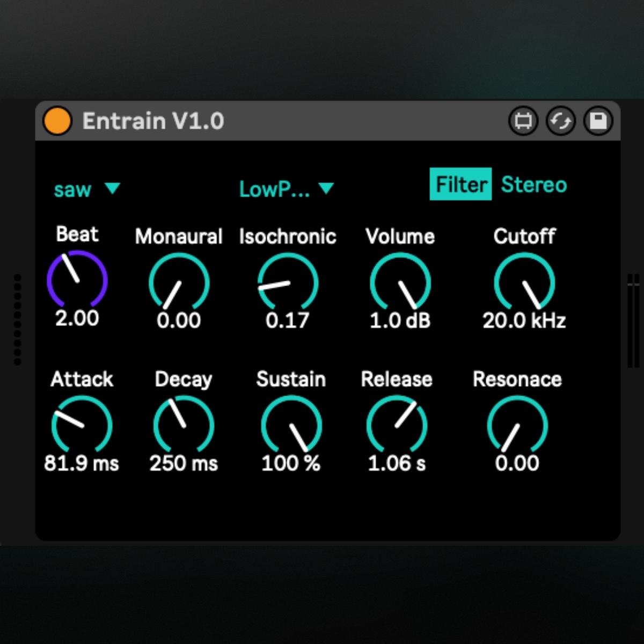644x644 pixels.
Task: Click the save preset floppy disk icon
Action: 598,121
